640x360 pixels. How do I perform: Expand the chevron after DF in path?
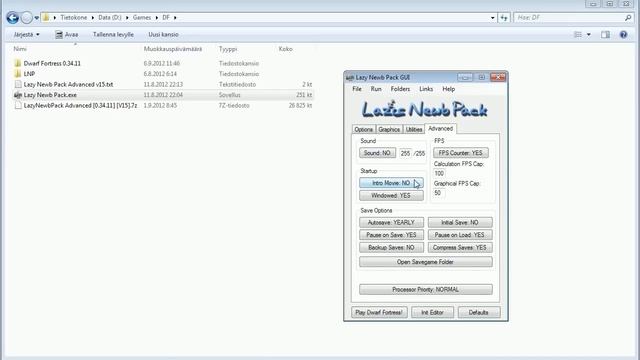(x=175, y=18)
